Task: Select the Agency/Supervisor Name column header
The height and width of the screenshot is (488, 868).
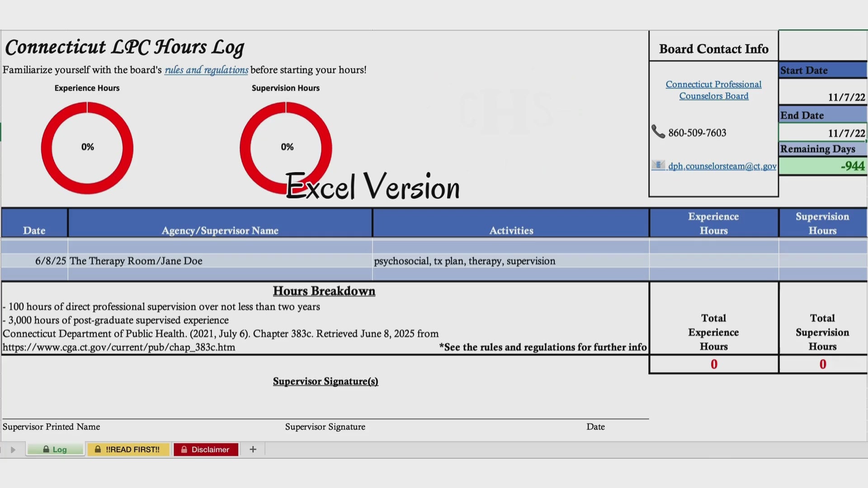Action: (x=220, y=223)
